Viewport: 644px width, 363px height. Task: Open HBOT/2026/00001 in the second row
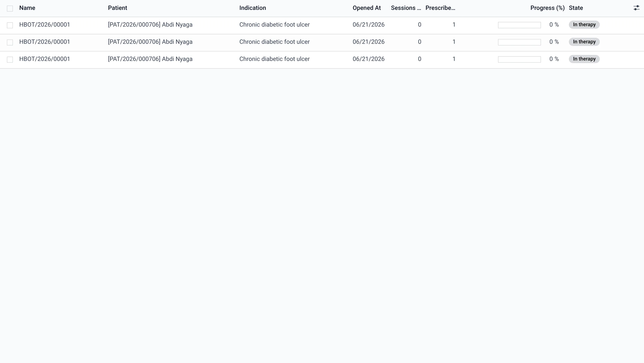tap(44, 42)
